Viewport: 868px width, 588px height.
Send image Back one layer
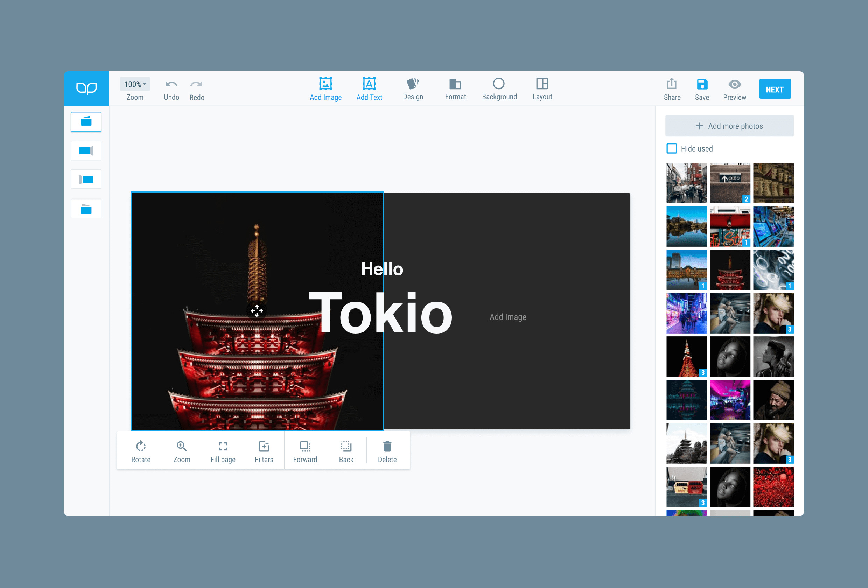pos(346,446)
